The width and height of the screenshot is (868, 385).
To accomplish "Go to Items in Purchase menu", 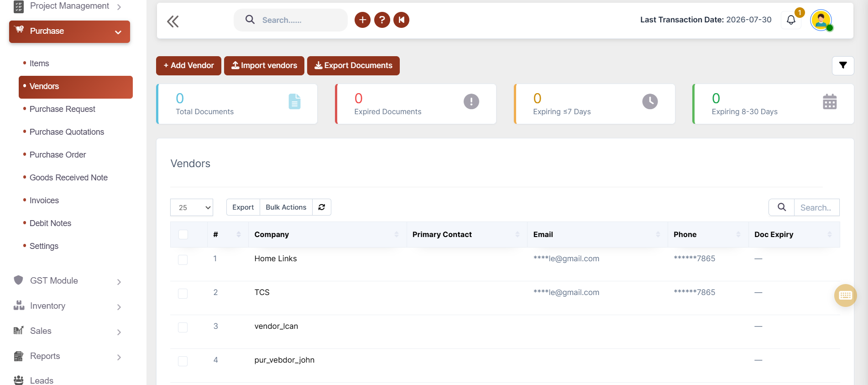I will point(39,63).
